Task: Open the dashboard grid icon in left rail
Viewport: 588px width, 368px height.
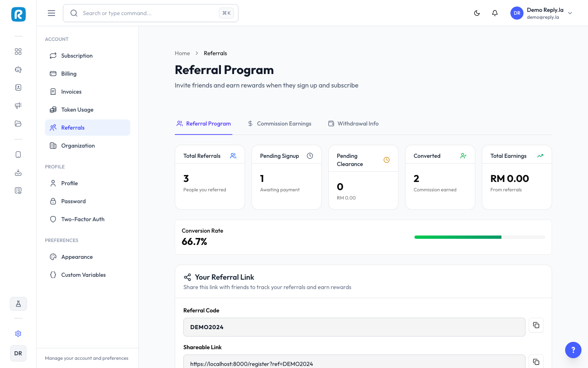Action: point(18,52)
